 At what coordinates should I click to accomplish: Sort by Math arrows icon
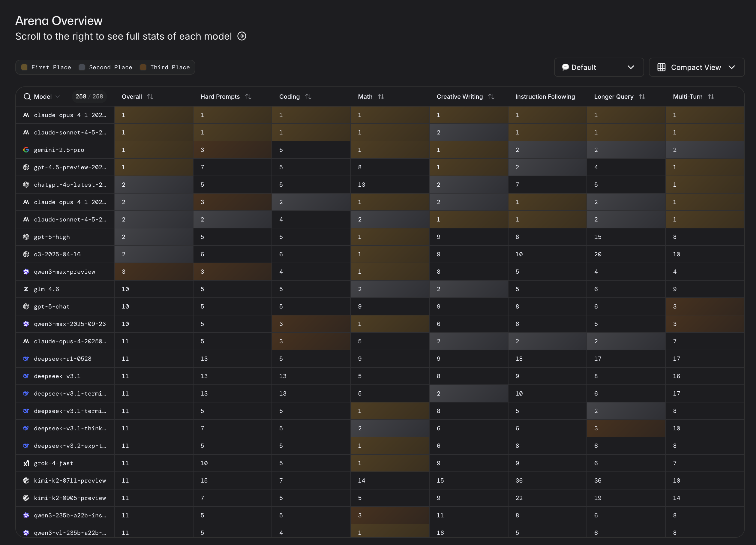coord(381,97)
